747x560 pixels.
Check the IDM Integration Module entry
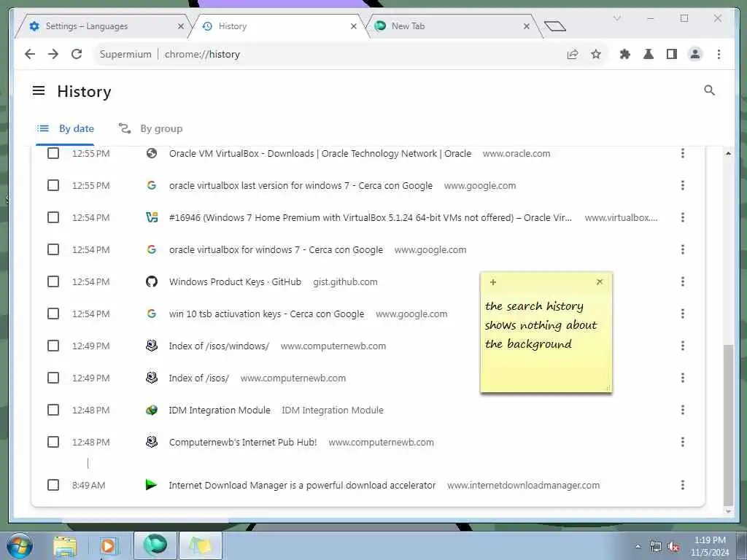[x=53, y=410]
